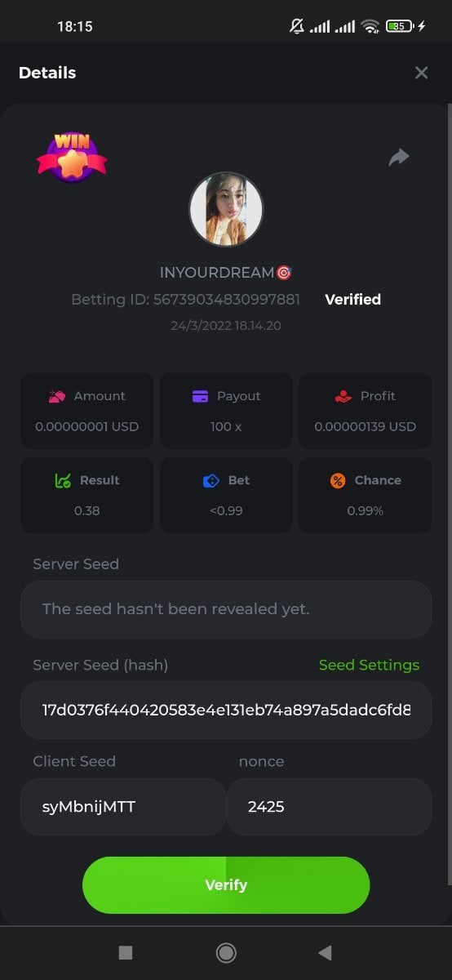Image resolution: width=452 pixels, height=980 pixels.
Task: Open Seed Settings link
Action: click(x=369, y=665)
